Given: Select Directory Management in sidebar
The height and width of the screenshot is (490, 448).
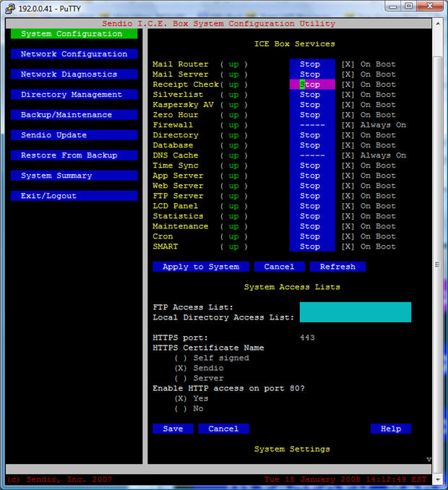Looking at the screenshot, I should [x=74, y=95].
